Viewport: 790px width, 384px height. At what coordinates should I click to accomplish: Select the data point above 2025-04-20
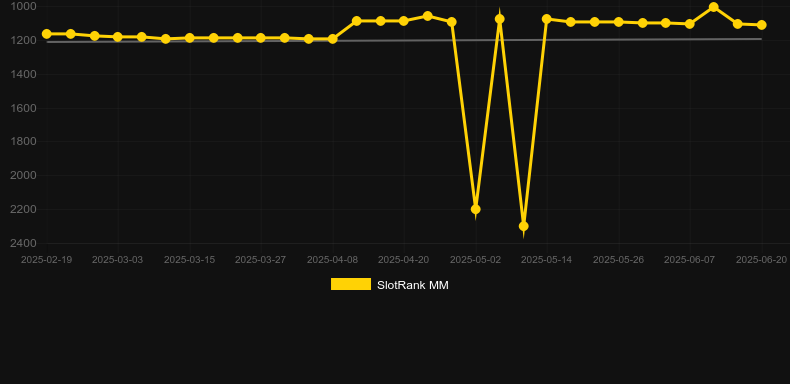coord(404,21)
